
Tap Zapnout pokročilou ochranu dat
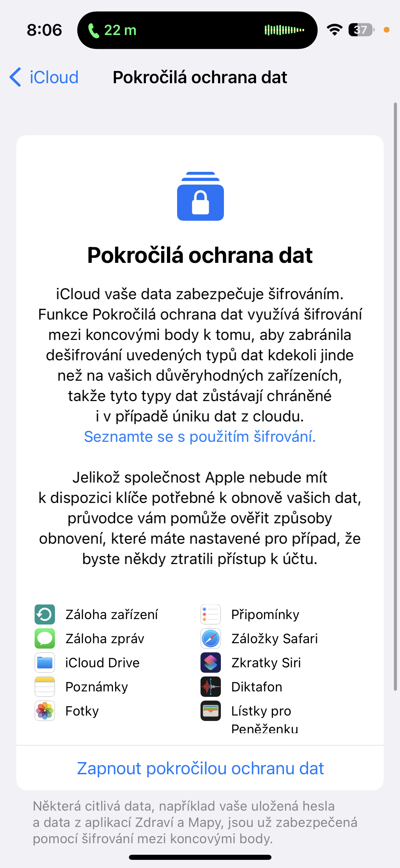point(200,768)
